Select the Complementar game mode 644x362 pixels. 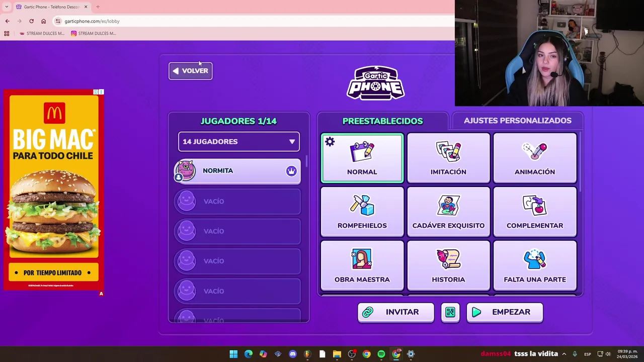click(535, 211)
